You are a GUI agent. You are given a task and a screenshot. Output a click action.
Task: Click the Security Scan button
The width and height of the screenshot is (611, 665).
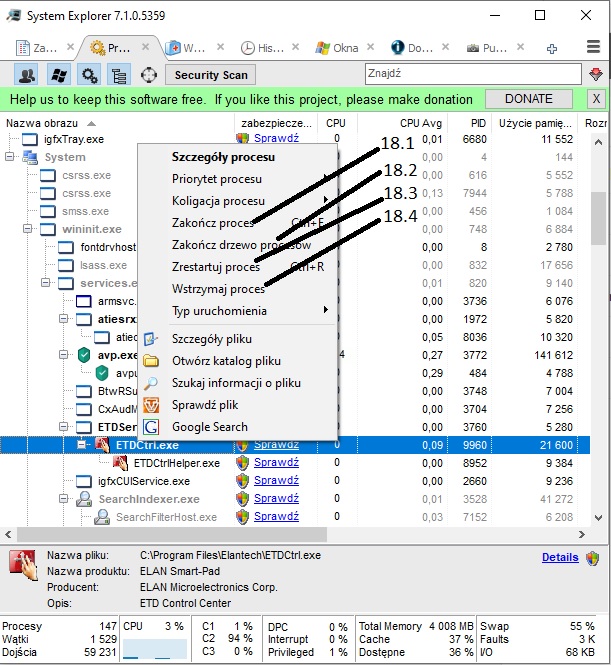[211, 75]
